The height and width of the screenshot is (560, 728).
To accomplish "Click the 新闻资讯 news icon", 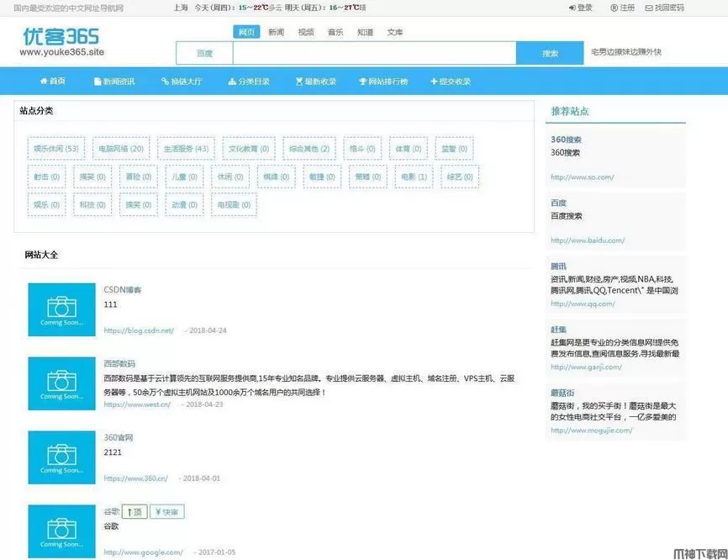I will coord(98,82).
